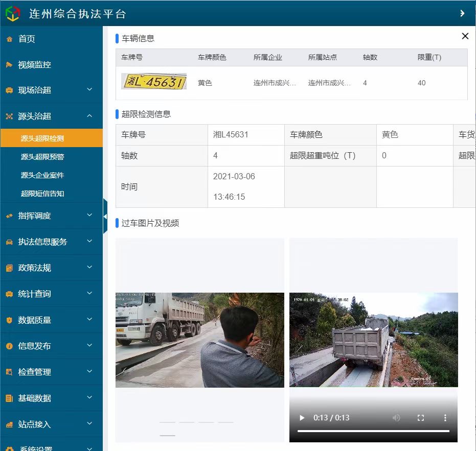Collapse the sidebar with the arrow handle
This screenshot has width=476, height=451.
tap(105, 216)
